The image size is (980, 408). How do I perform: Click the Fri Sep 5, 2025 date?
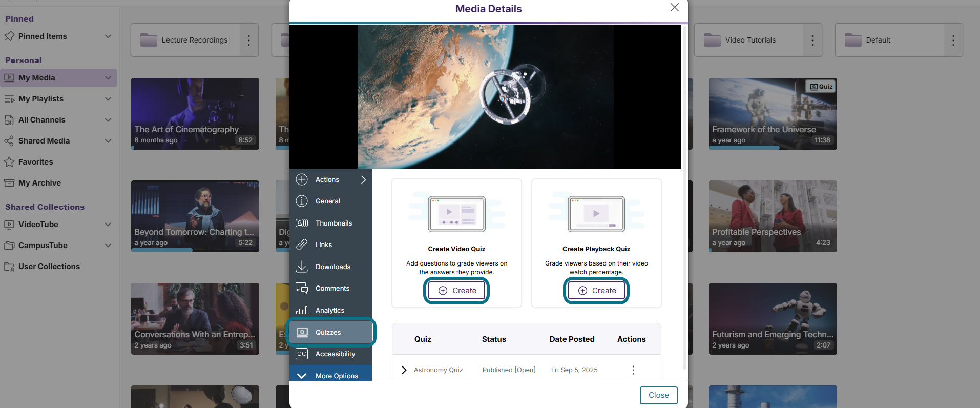(574, 370)
